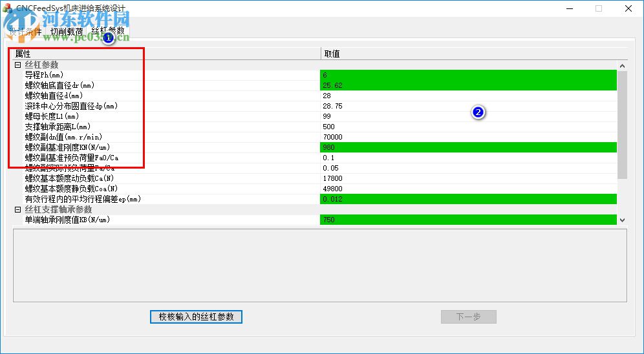This screenshot has height=354, width=644.
Task: Select the 支撑轴承距离L value 500
Action: [x=468, y=127]
